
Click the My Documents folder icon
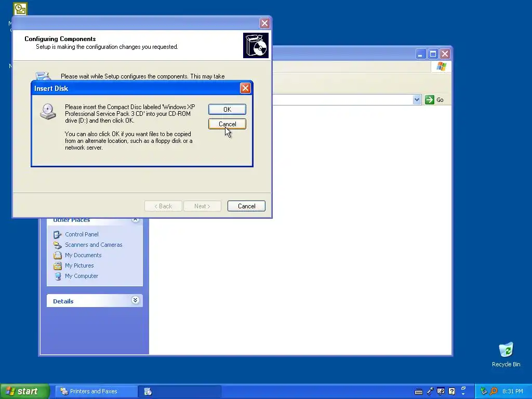pos(57,255)
